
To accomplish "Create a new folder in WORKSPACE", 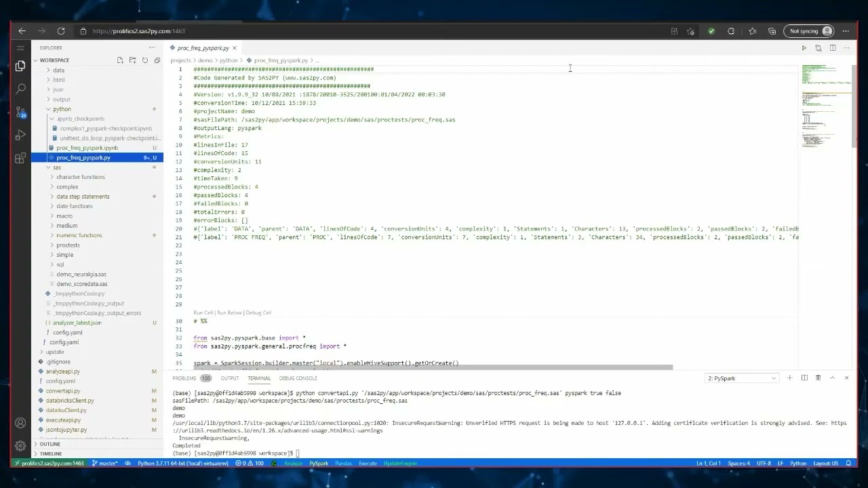I will coord(132,60).
